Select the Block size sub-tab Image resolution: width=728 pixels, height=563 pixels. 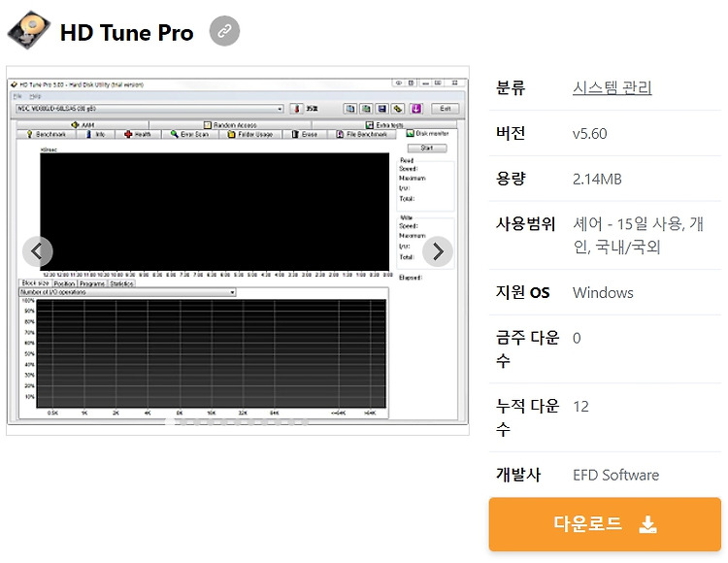click(x=35, y=282)
